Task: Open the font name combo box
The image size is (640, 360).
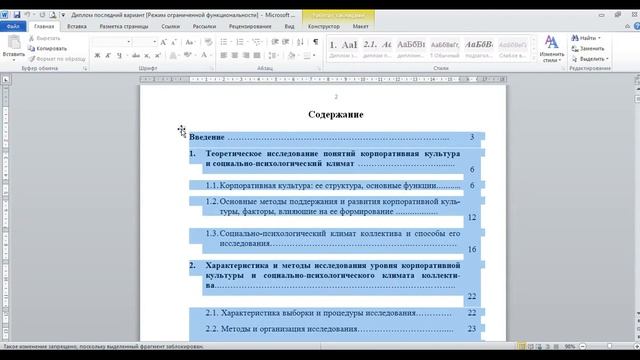Action: point(112,42)
